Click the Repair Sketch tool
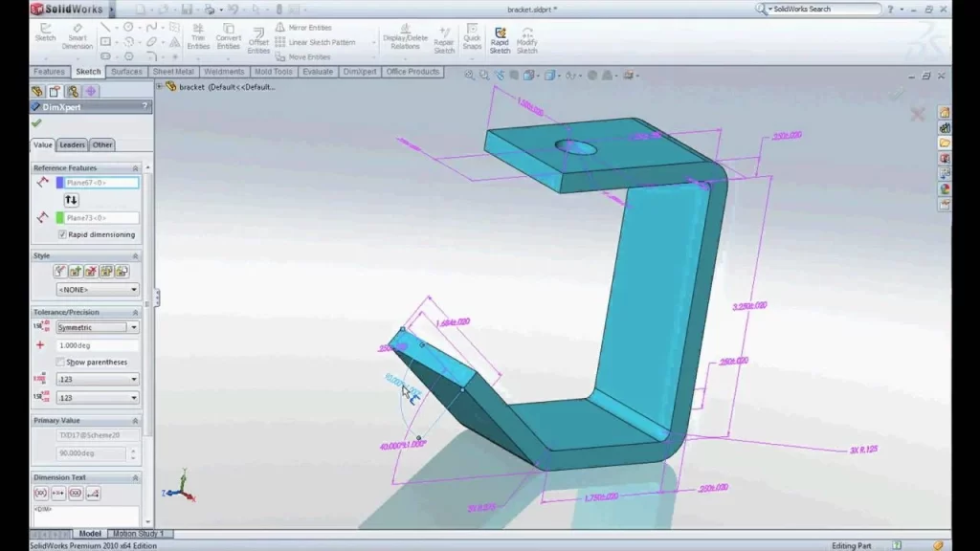The width and height of the screenshot is (980, 551). point(444,39)
